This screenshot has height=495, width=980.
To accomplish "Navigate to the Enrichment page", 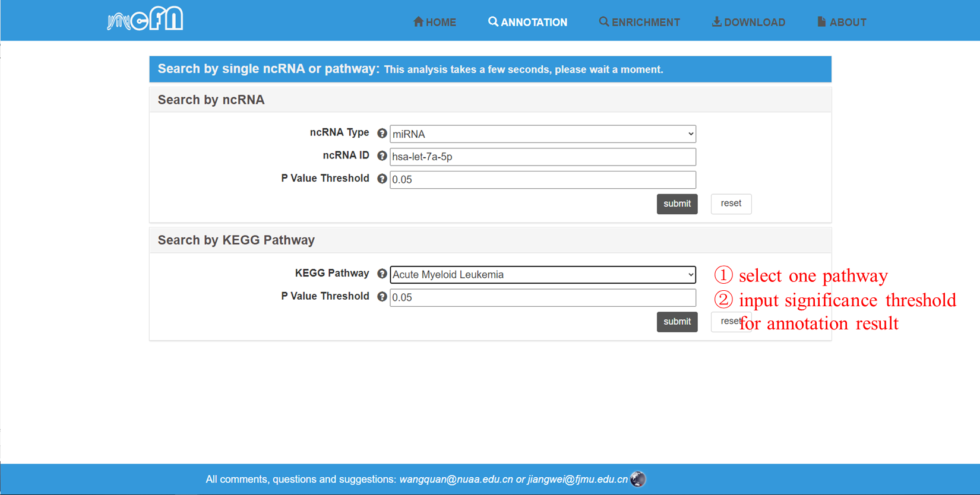I will (639, 23).
